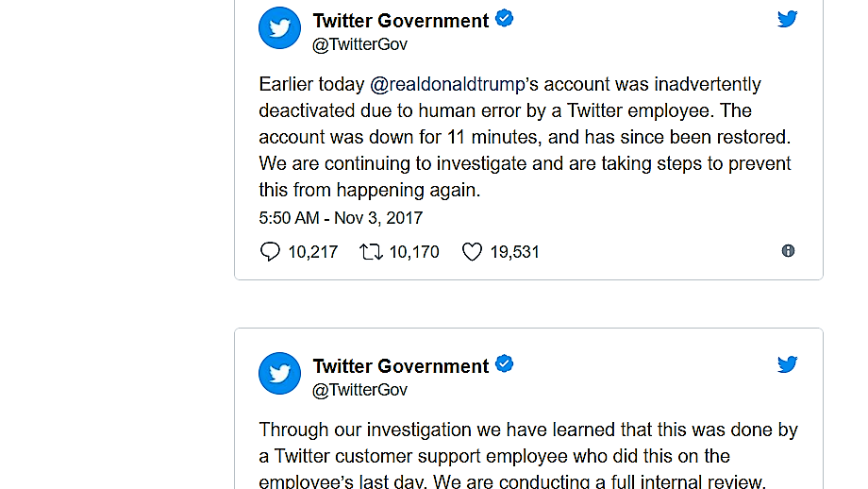Like the tweet with heart icon
The image size is (868, 489).
472,252
